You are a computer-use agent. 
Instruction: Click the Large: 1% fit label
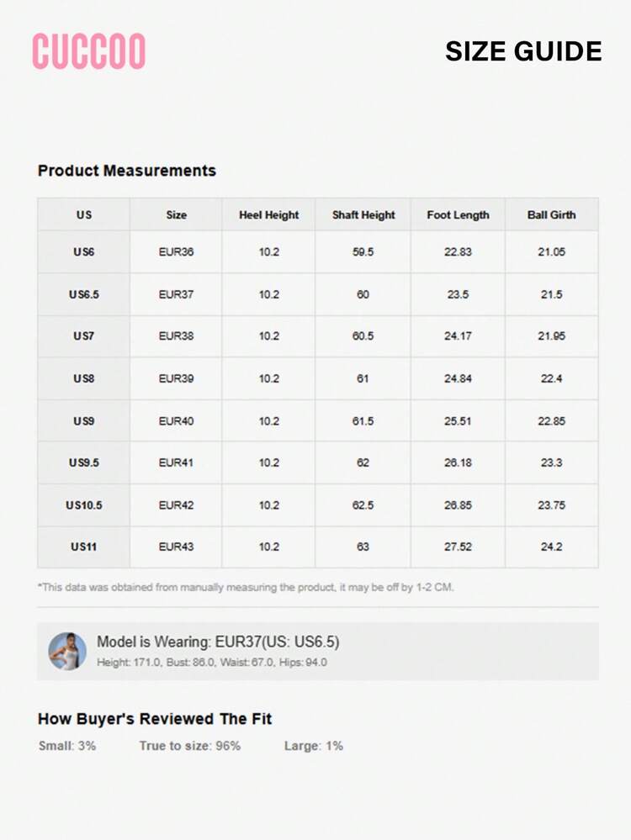pyautogui.click(x=314, y=746)
